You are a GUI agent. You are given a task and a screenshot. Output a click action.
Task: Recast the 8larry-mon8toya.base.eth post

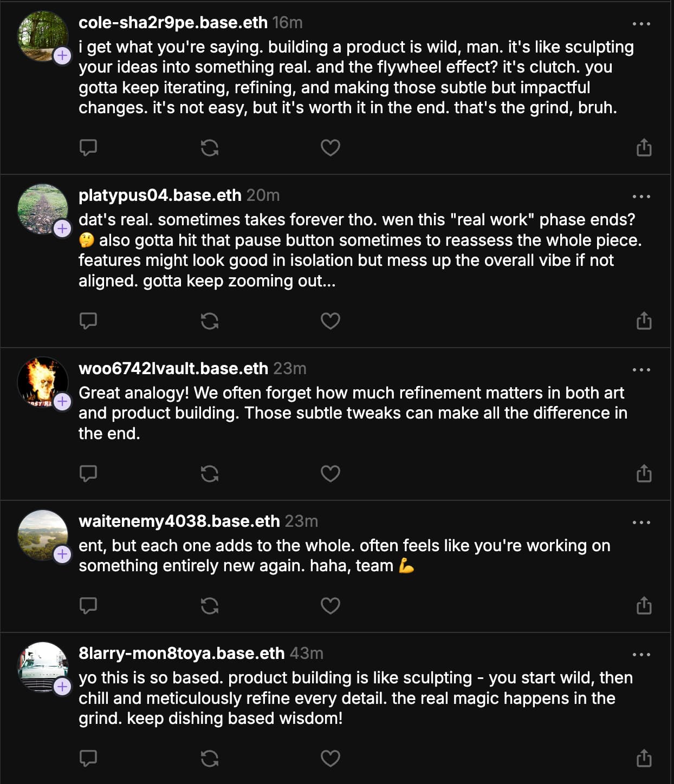210,758
